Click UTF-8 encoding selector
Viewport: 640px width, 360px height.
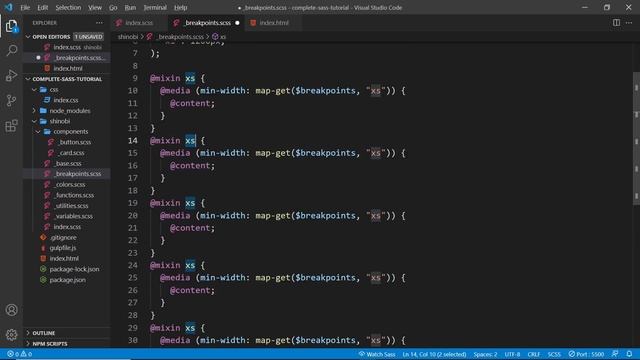(x=512, y=354)
